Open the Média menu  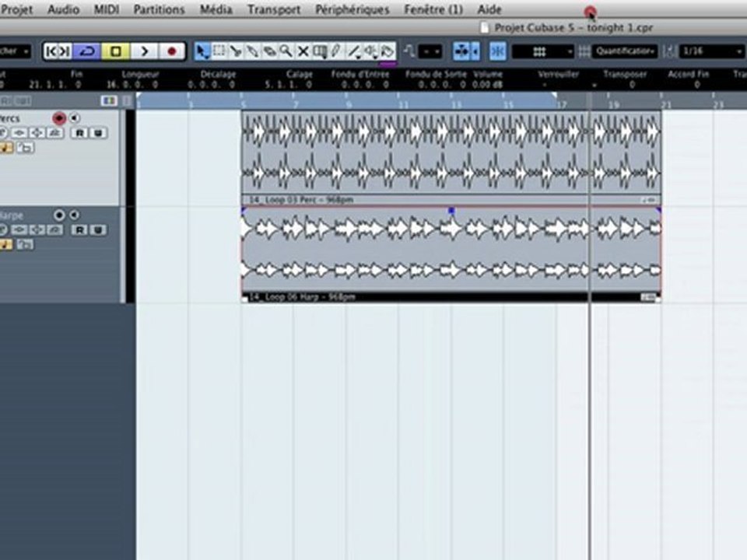(216, 9)
